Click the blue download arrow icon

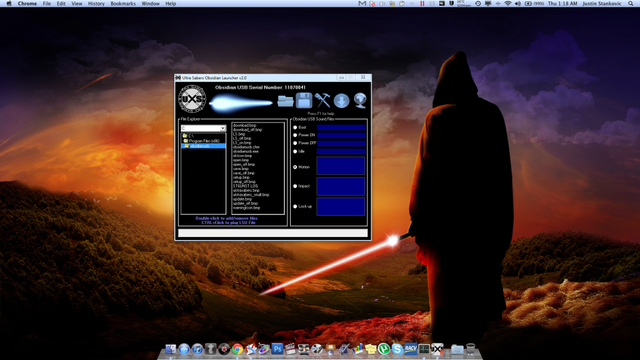pyautogui.click(x=341, y=101)
